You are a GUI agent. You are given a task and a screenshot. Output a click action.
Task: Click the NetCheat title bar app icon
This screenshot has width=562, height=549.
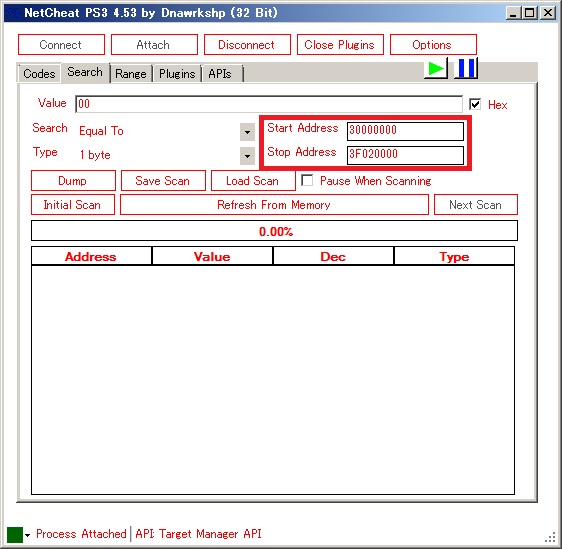tap(14, 13)
